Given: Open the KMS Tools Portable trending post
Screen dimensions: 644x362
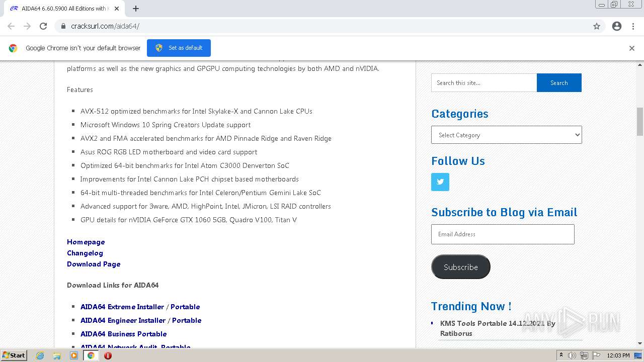Looking at the screenshot, I should (498, 328).
